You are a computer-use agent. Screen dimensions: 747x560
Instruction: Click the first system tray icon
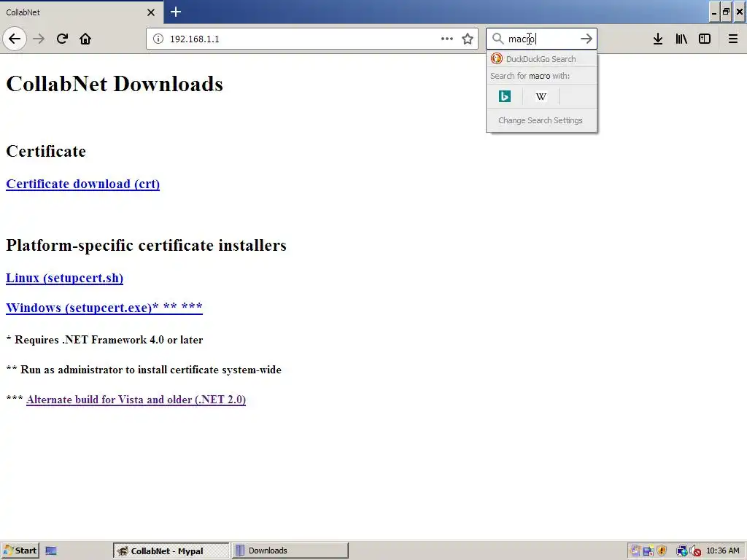[x=635, y=551]
